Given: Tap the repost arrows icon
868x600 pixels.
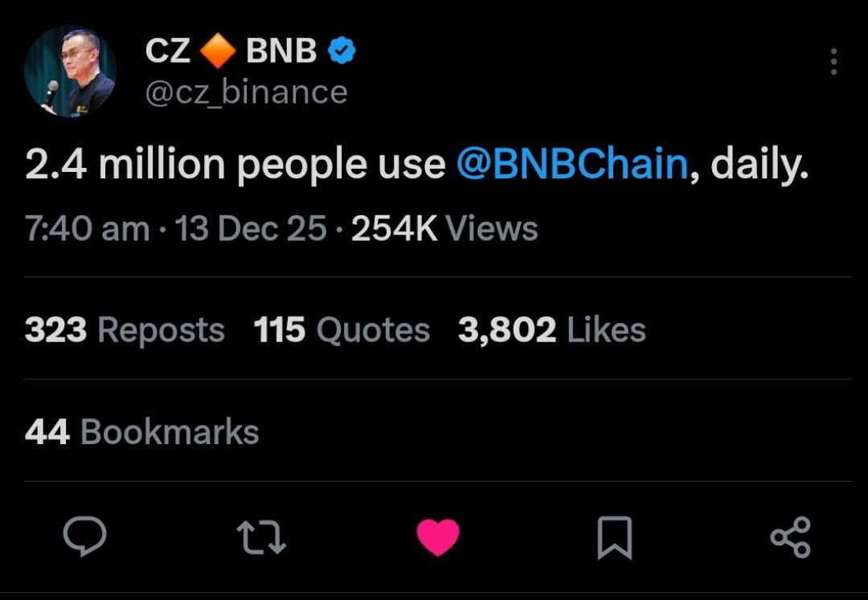Looking at the screenshot, I should pyautogui.click(x=261, y=537).
